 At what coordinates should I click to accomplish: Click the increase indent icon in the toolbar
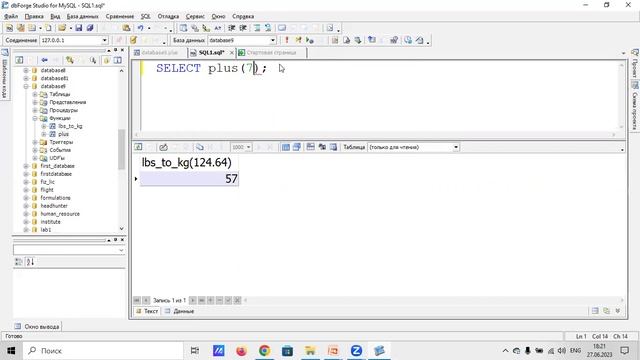pyautogui.click(x=243, y=28)
